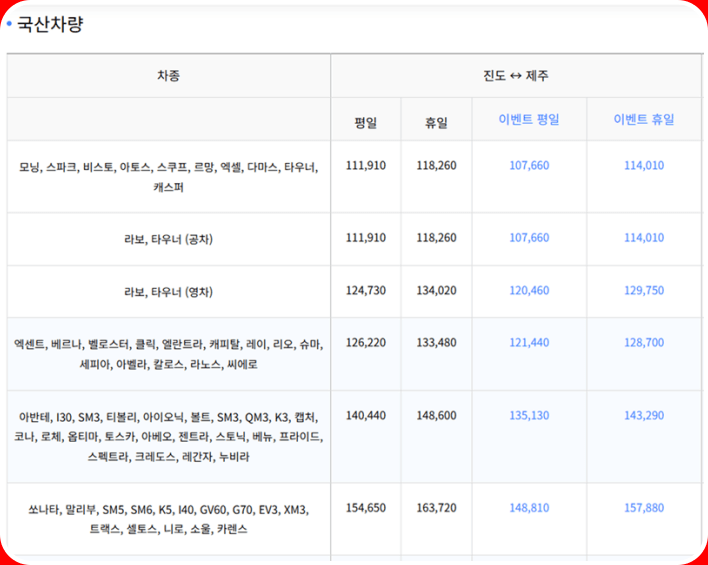The height and width of the screenshot is (565, 708).
Task: Click event holiday fare for 라보 (공차)
Action: coord(644,238)
